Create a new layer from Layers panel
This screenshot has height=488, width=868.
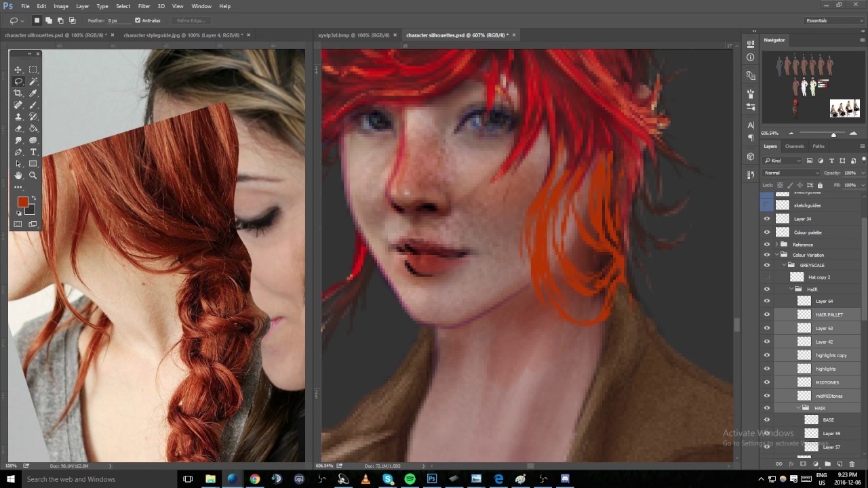click(839, 464)
